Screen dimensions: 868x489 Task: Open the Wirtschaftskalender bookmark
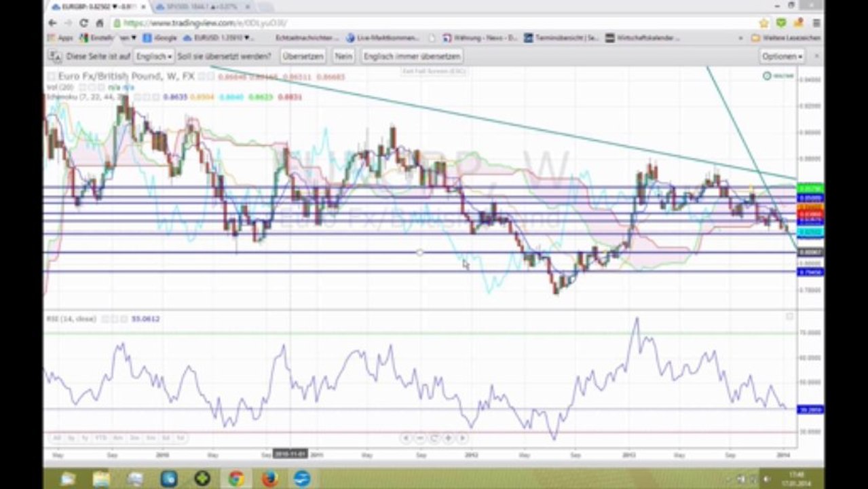coord(642,38)
